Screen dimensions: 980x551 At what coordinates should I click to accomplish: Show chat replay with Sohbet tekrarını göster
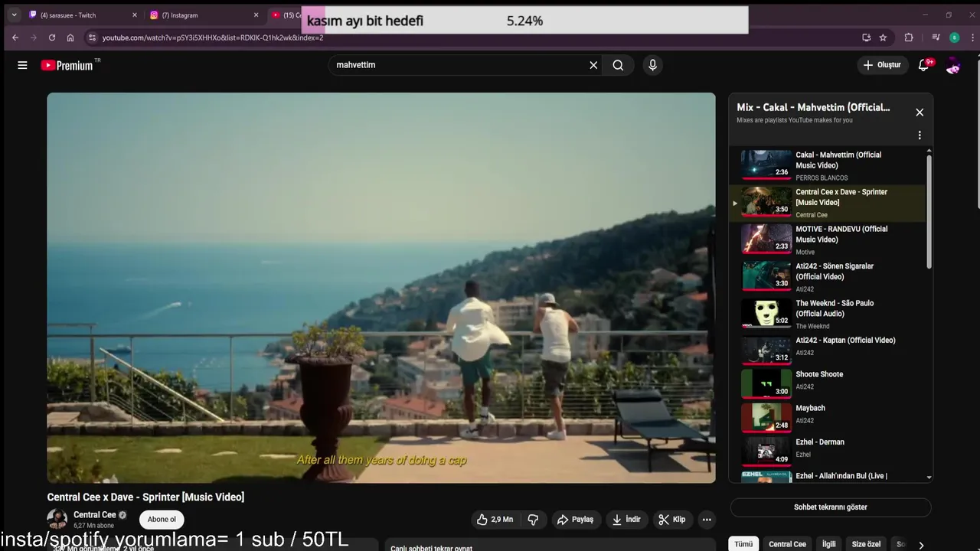tap(831, 507)
